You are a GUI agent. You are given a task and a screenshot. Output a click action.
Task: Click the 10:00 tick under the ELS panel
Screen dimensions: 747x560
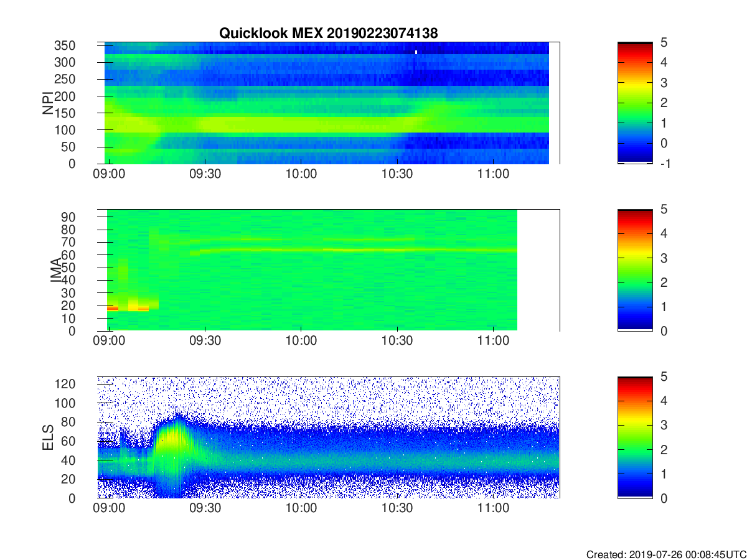[x=301, y=508]
